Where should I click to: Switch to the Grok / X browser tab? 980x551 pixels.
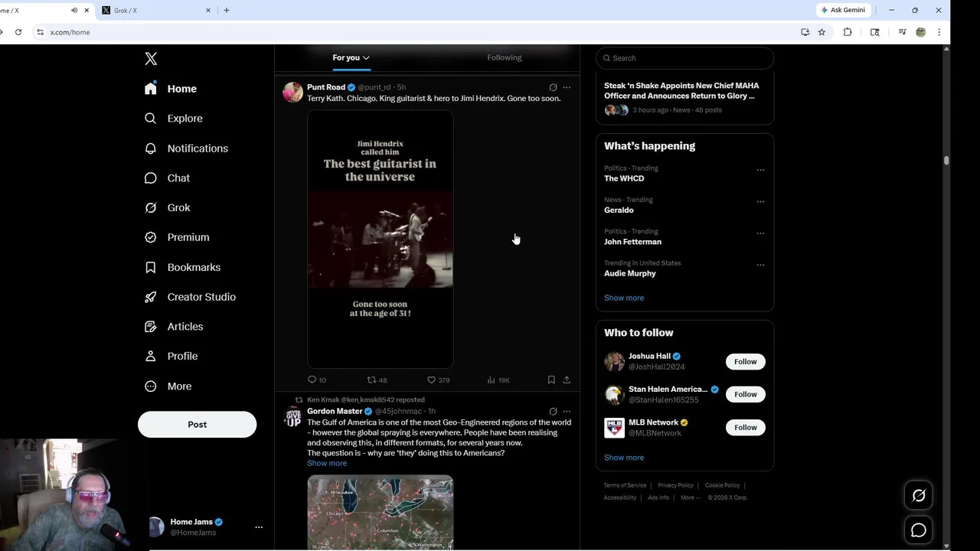tap(158, 11)
